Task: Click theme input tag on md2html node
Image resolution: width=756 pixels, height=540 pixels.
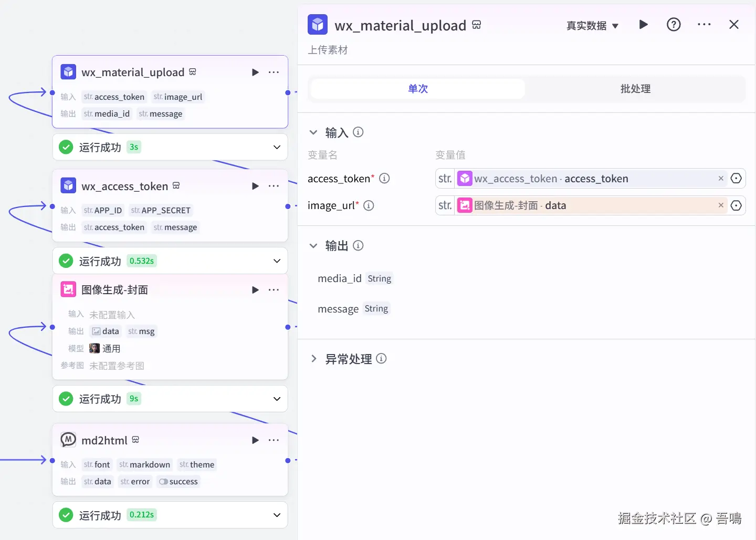Action: [x=197, y=464]
